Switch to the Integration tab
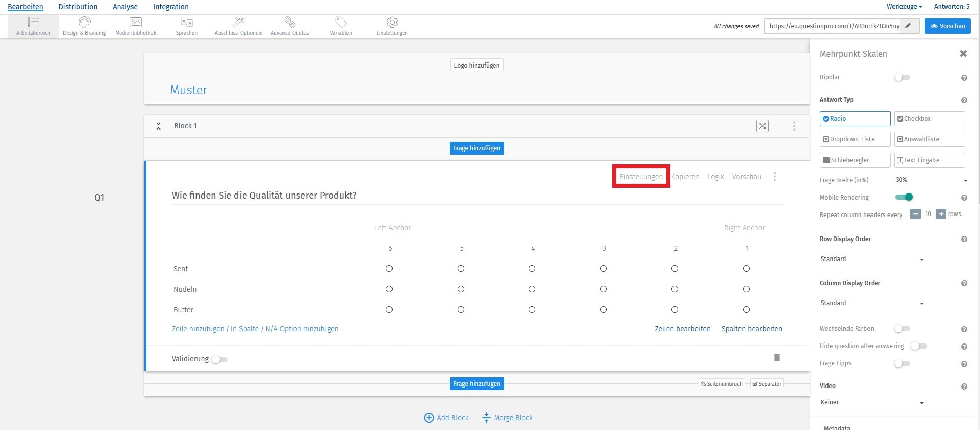Screen dimensions: 980x430 pyautogui.click(x=171, y=7)
